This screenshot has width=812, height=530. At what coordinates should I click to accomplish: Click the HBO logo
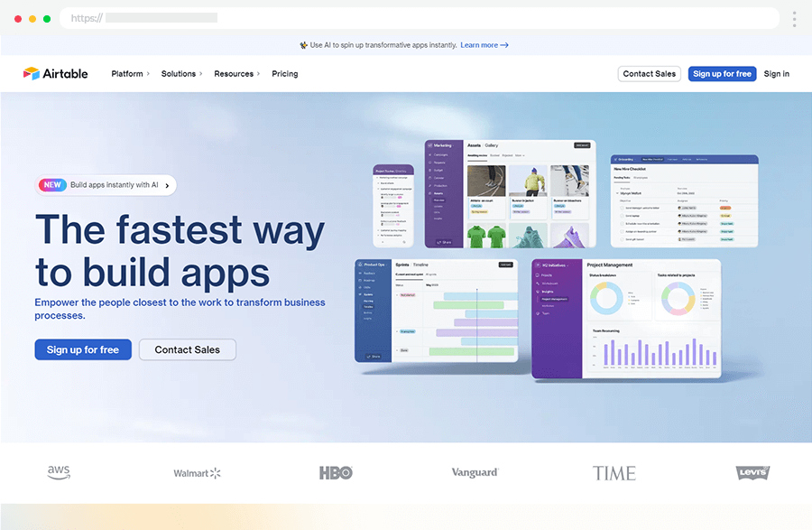click(335, 473)
